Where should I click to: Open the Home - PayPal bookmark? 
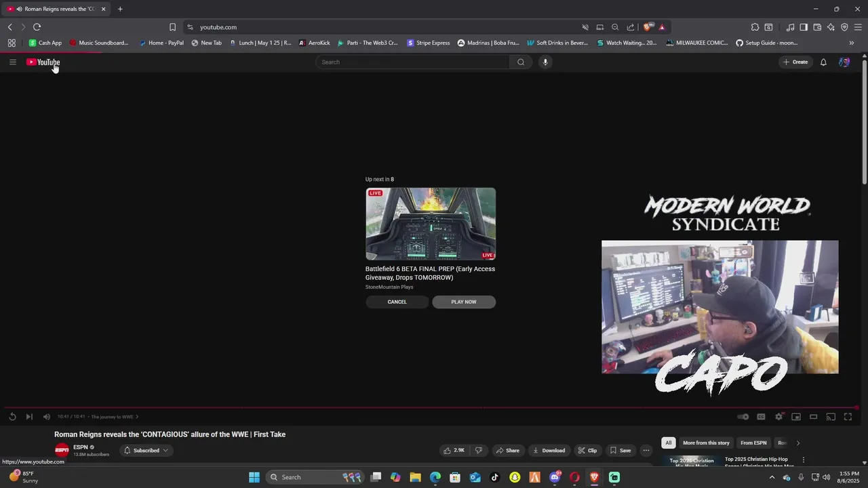click(161, 43)
